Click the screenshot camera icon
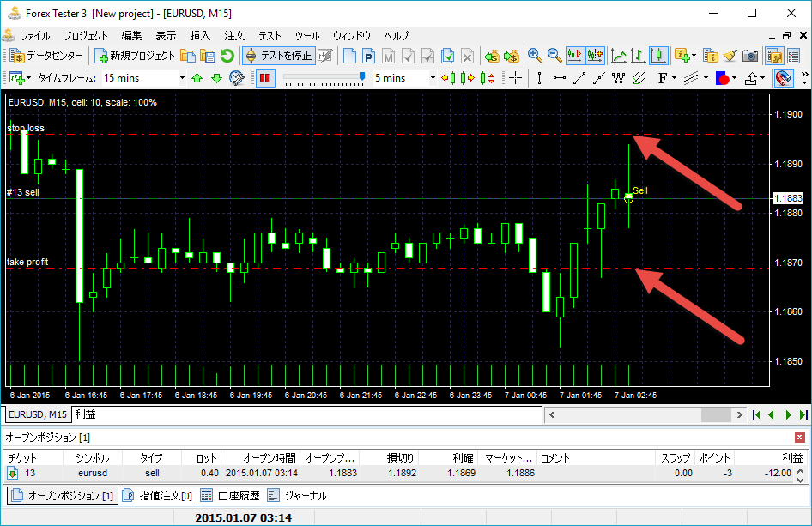 pyautogui.click(x=750, y=56)
